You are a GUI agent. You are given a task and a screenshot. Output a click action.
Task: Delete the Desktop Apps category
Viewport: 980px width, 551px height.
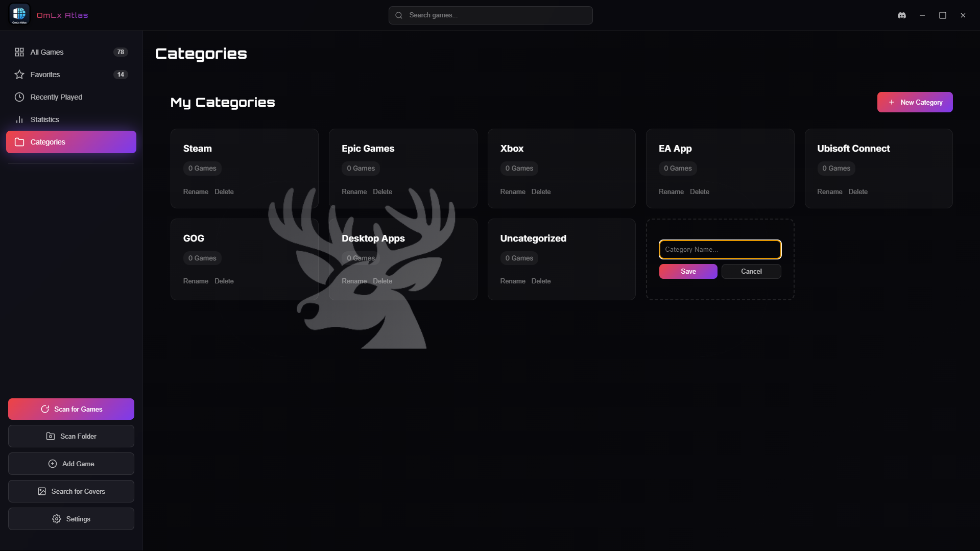(x=383, y=281)
